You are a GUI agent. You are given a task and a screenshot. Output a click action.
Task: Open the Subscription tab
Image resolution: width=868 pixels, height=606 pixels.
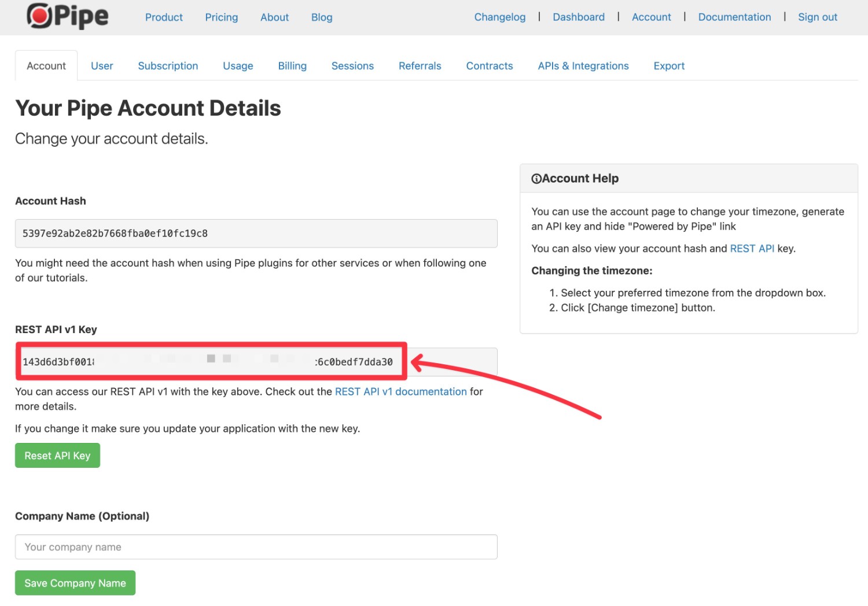pos(168,66)
